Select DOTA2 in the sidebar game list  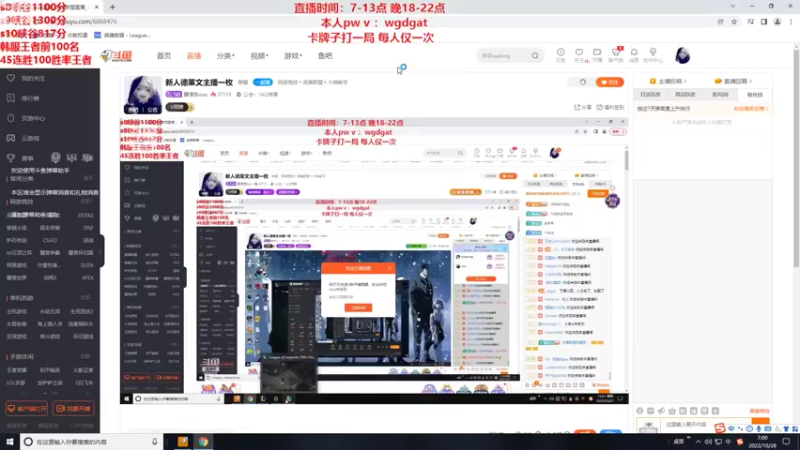click(85, 215)
